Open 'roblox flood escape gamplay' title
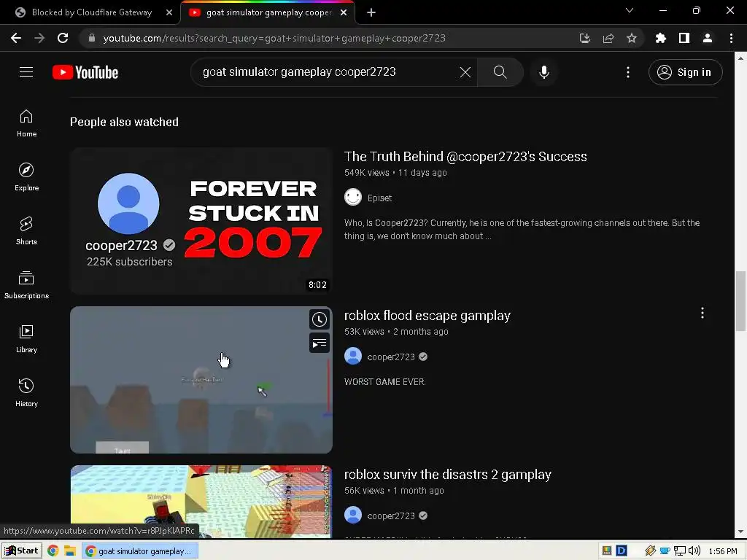 pyautogui.click(x=427, y=316)
